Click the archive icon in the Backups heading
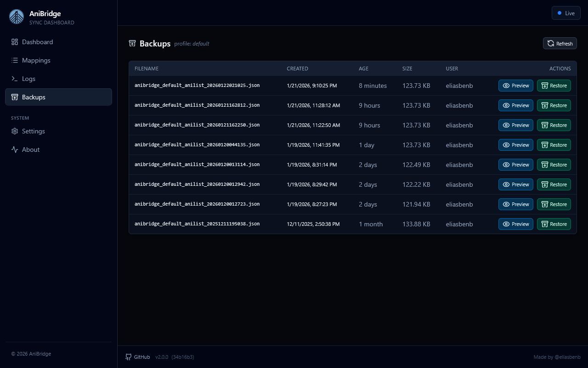The image size is (588, 368). coord(132,43)
